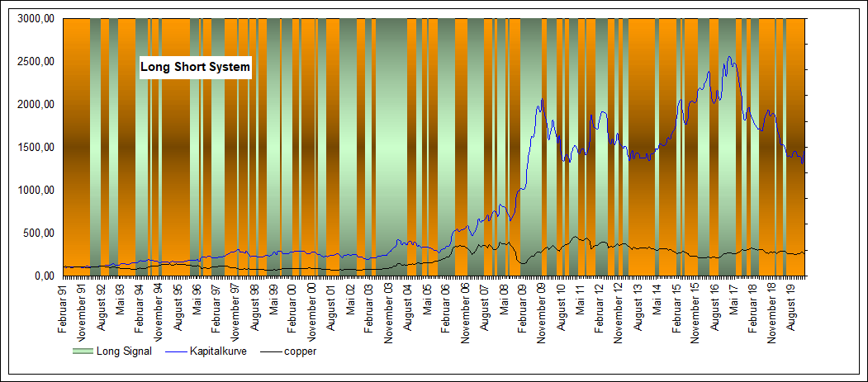
Task: Select the 'November 06' x-axis label
Action: tap(465, 314)
